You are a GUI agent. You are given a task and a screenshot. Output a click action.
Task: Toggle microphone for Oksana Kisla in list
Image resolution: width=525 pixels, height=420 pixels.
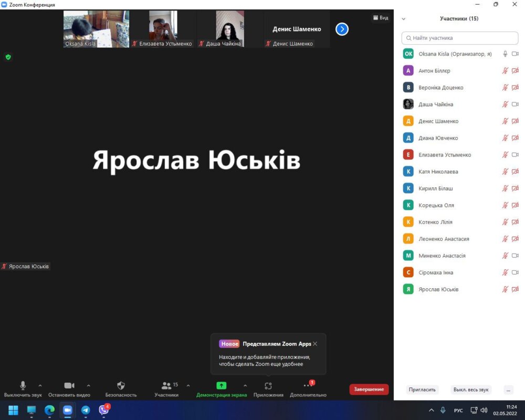tap(505, 54)
